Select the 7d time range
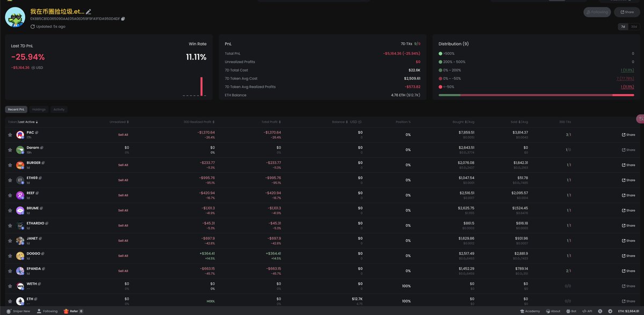 [623, 26]
